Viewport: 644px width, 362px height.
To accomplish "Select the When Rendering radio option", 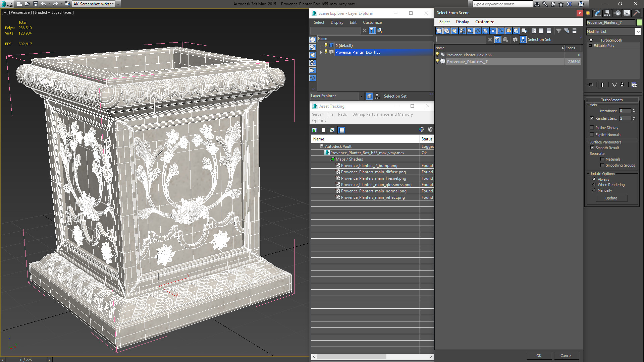I will (594, 185).
